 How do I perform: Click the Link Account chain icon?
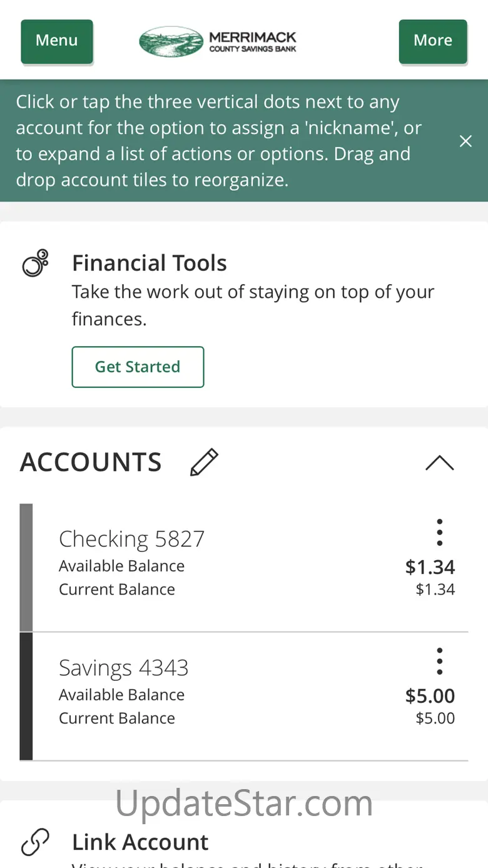click(35, 842)
